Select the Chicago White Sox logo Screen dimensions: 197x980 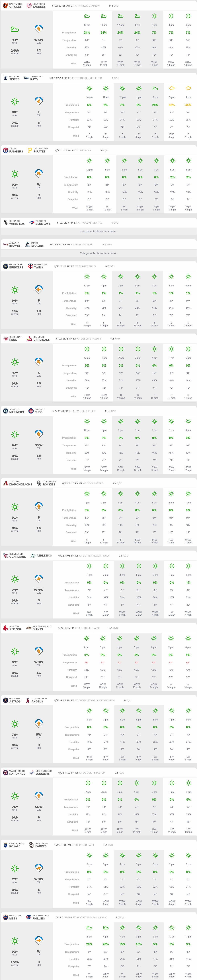point(5,223)
